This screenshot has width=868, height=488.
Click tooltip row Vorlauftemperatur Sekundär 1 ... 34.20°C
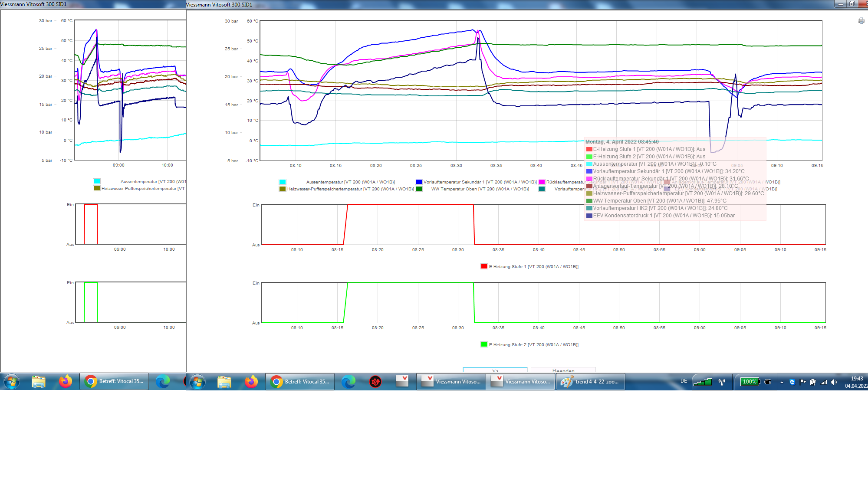665,171
